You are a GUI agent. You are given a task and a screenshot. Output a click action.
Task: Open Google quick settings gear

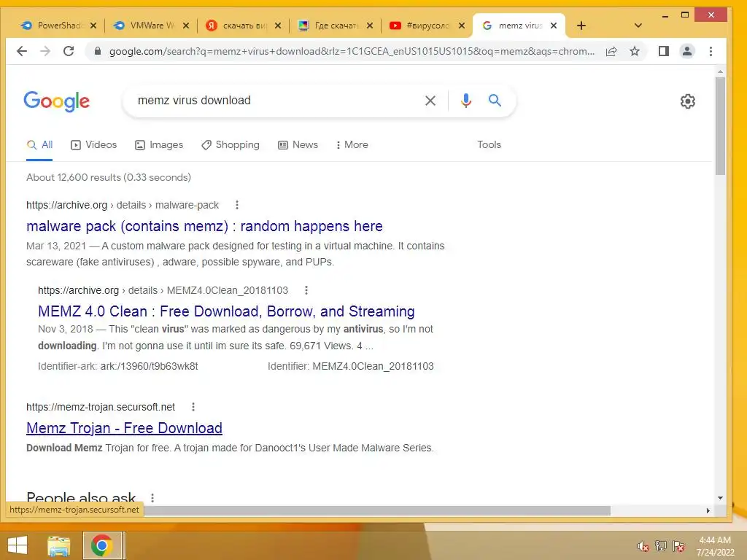pos(687,101)
